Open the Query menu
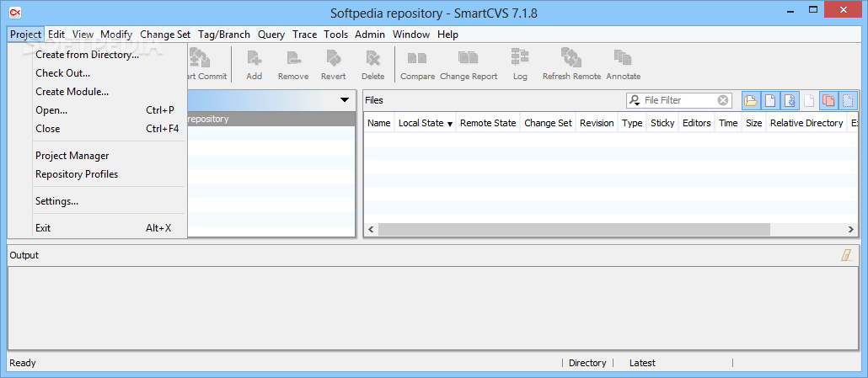The width and height of the screenshot is (868, 378). coord(271,35)
